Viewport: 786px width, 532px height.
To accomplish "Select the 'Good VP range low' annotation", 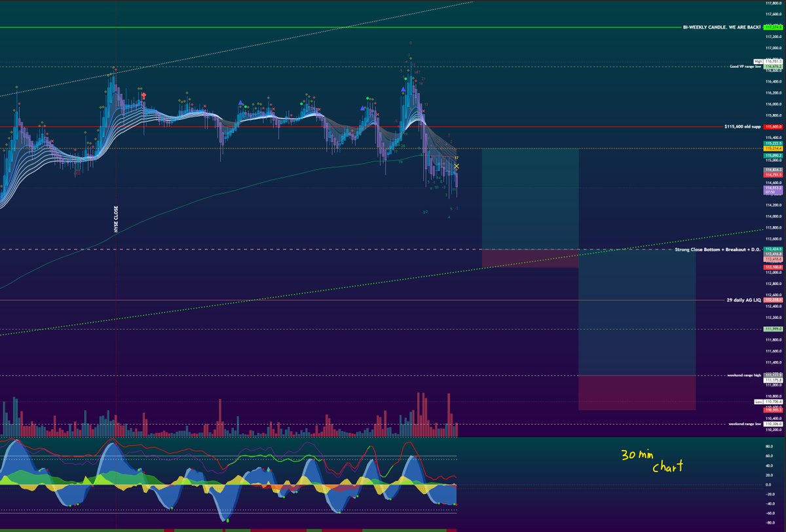I will (x=746, y=67).
